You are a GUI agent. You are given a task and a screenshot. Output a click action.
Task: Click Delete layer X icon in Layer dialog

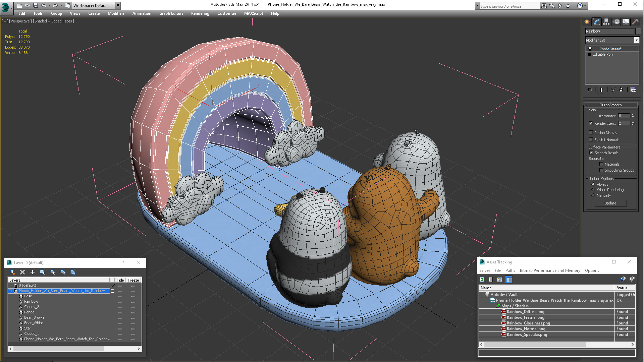[x=22, y=272]
